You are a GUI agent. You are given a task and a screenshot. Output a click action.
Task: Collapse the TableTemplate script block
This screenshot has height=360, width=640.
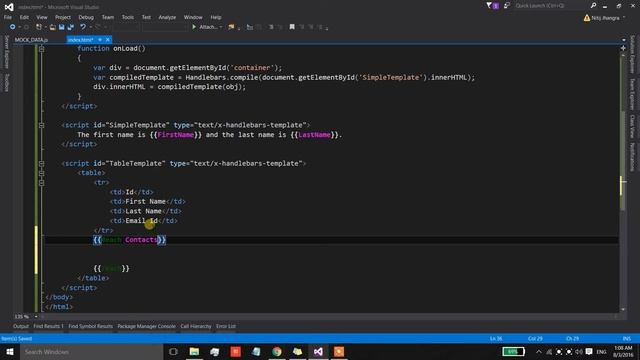point(41,163)
